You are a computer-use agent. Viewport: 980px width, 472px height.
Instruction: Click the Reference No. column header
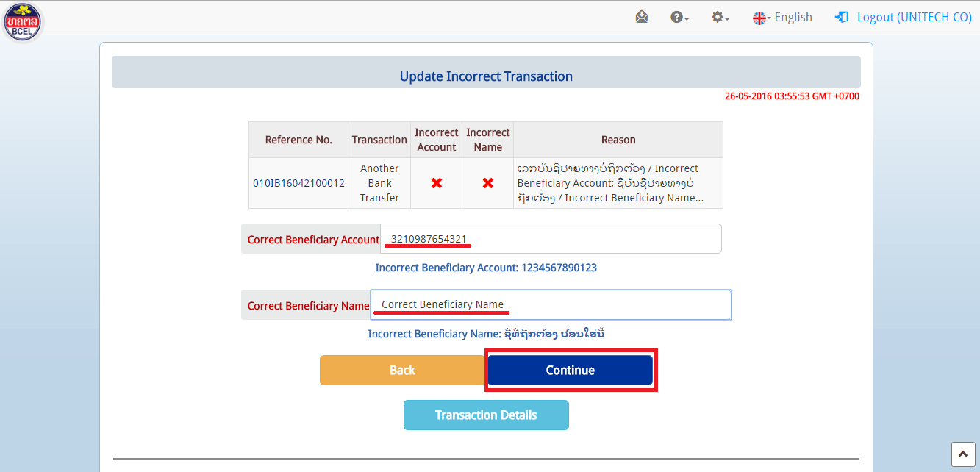298,140
